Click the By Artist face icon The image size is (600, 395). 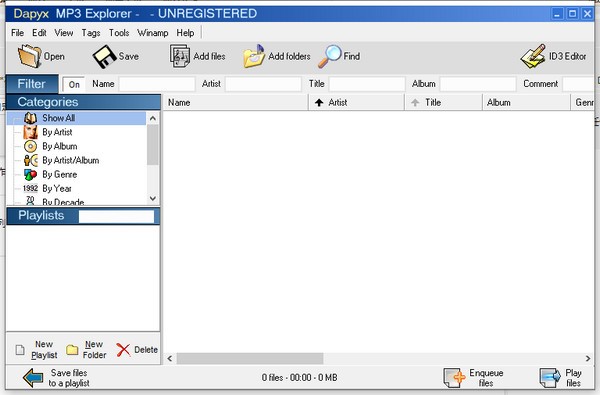coord(30,132)
